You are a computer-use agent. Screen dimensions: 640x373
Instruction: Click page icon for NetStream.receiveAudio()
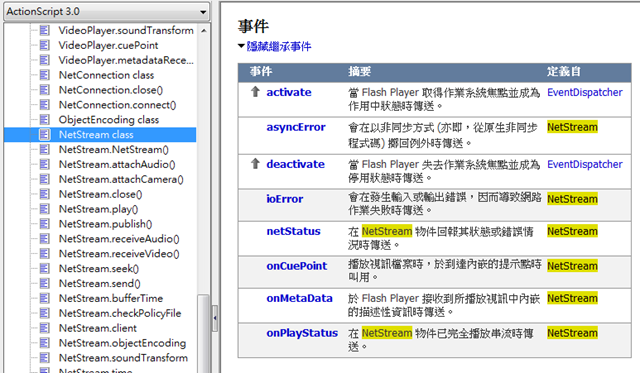pyautogui.click(x=44, y=239)
